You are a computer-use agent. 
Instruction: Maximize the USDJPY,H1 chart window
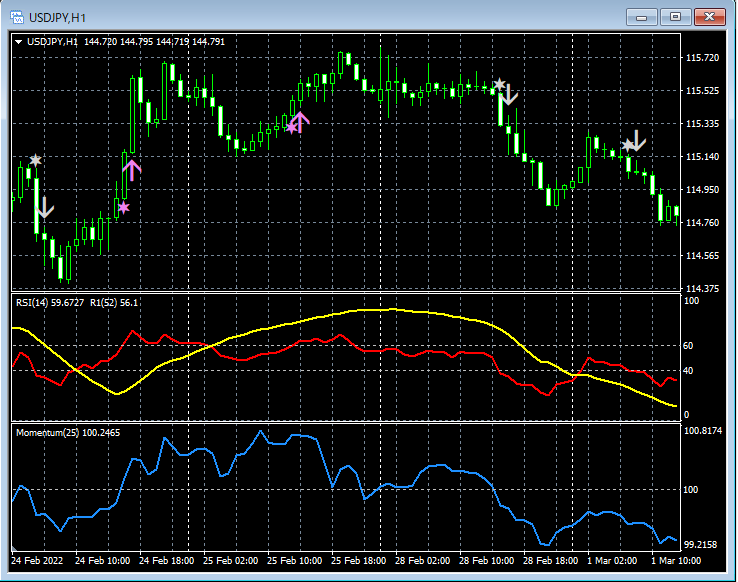(677, 16)
